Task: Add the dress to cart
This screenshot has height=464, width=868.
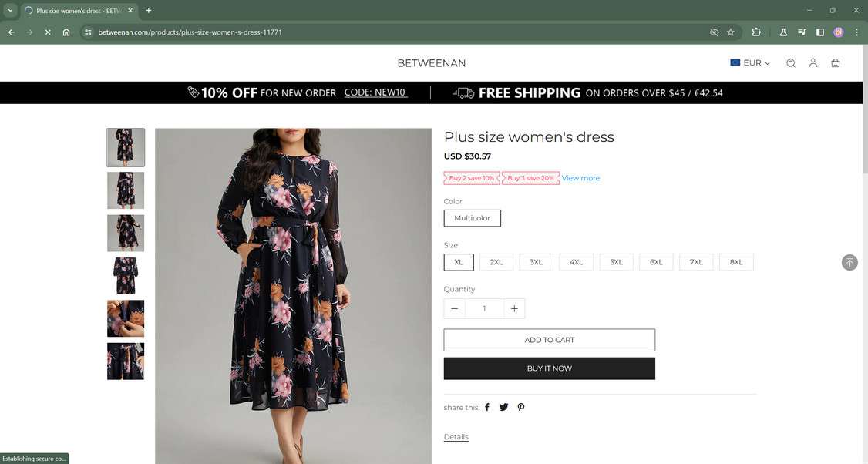Action: pyautogui.click(x=549, y=340)
